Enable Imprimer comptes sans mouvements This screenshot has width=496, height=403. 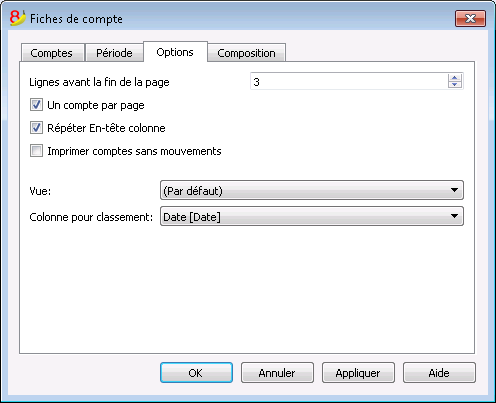(36, 151)
